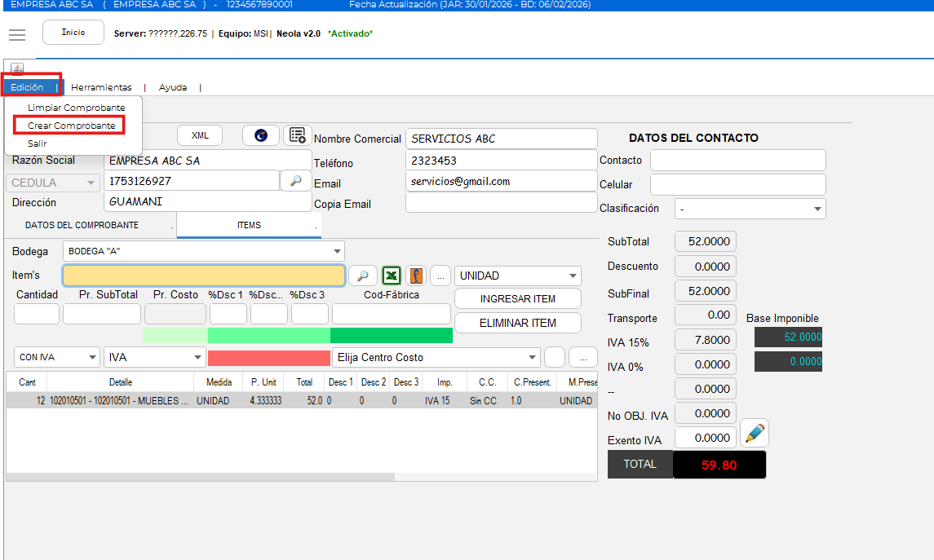Expand the Bodega "A" dropdown
The image size is (934, 560).
pyautogui.click(x=337, y=251)
